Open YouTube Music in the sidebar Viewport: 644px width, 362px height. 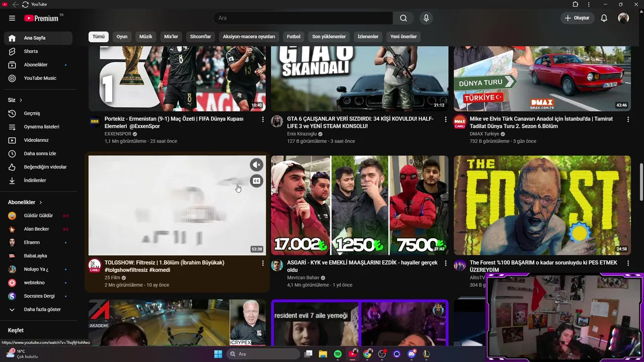(38, 78)
